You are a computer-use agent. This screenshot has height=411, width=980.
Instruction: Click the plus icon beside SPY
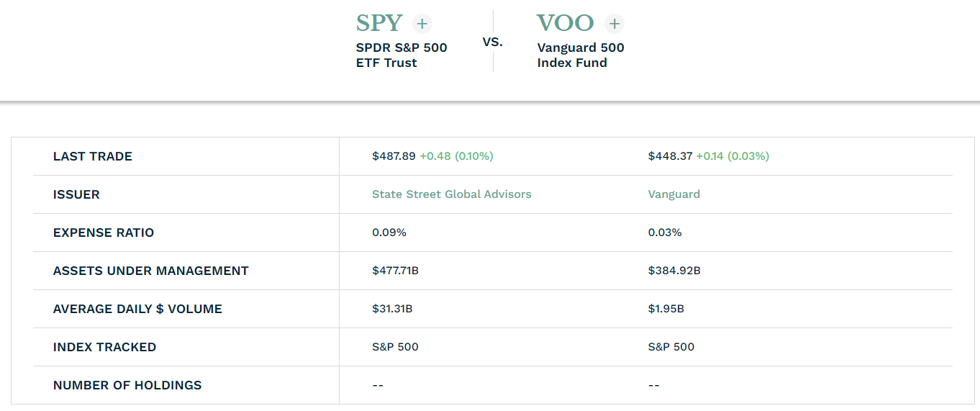[x=422, y=24]
